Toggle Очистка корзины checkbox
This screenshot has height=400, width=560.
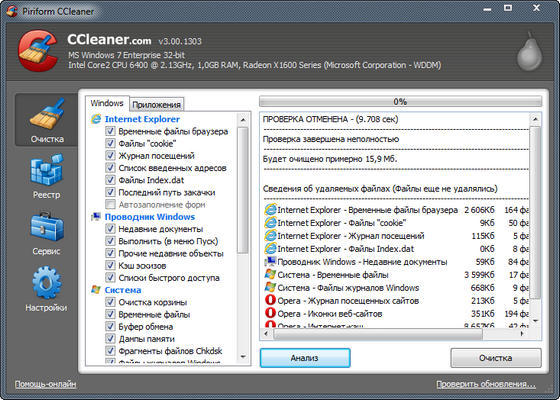[x=110, y=302]
